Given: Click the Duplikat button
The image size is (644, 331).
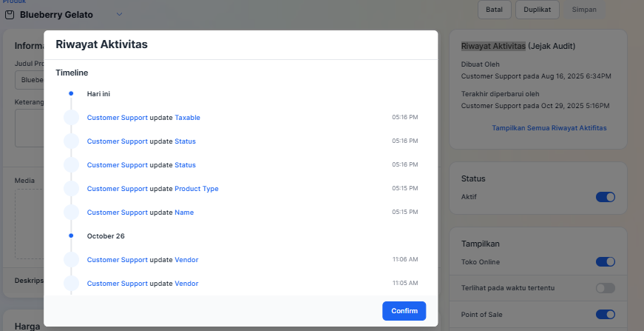Looking at the screenshot, I should [x=537, y=10].
